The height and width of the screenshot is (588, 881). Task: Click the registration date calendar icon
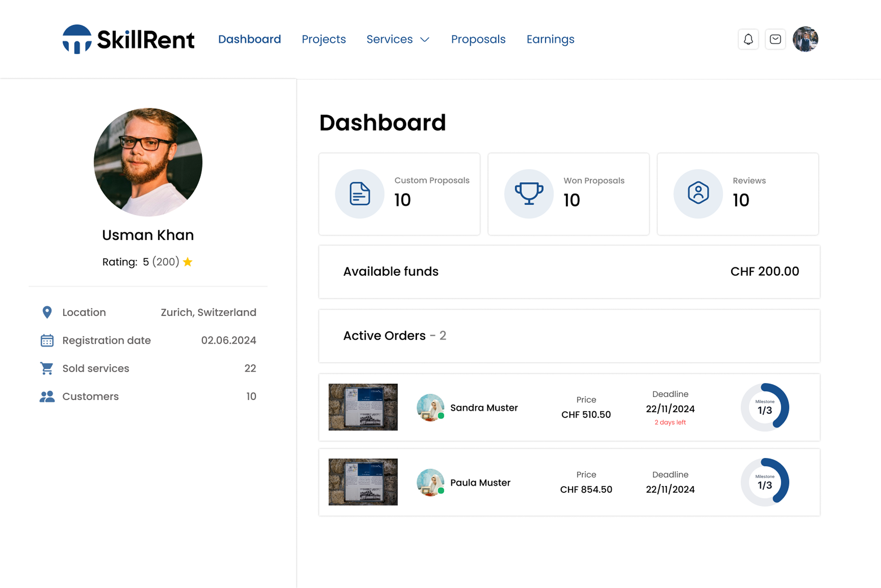(47, 340)
